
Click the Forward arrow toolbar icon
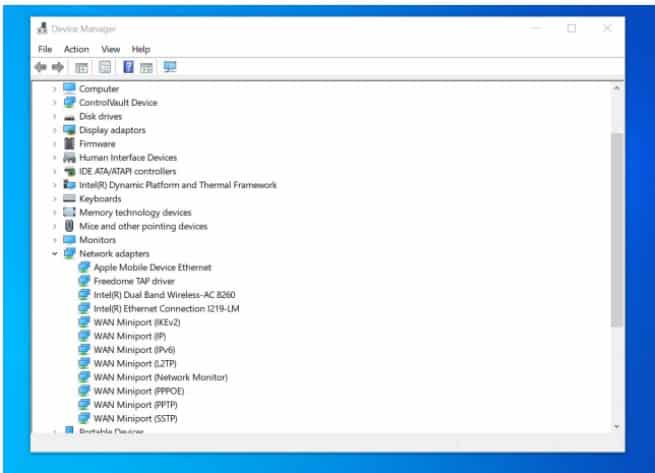point(58,67)
